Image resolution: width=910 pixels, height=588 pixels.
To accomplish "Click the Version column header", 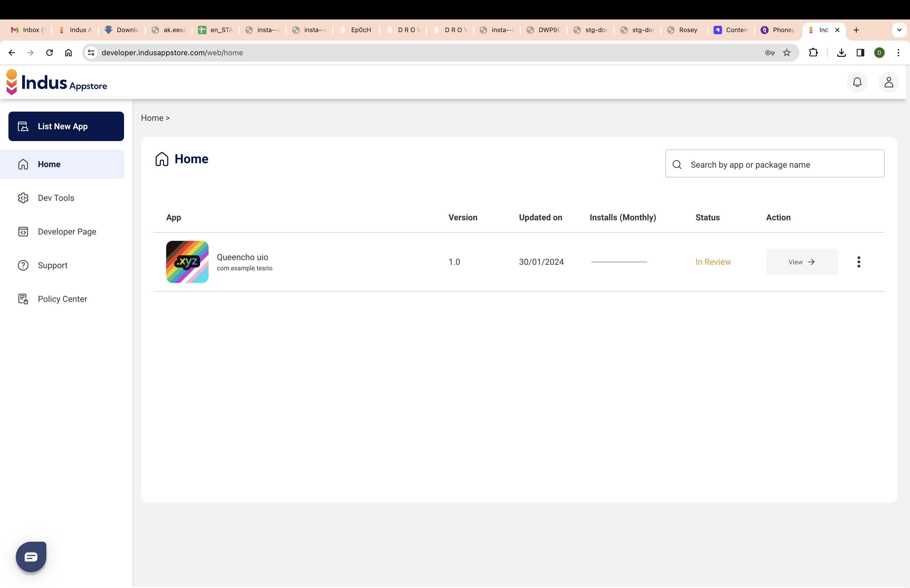I will pyautogui.click(x=463, y=218).
